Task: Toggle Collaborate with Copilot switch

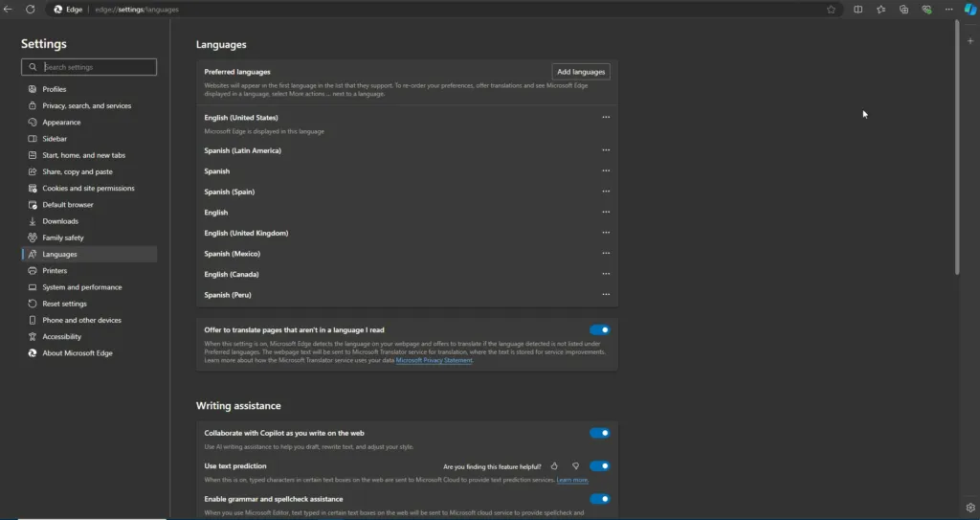Action: (x=599, y=433)
